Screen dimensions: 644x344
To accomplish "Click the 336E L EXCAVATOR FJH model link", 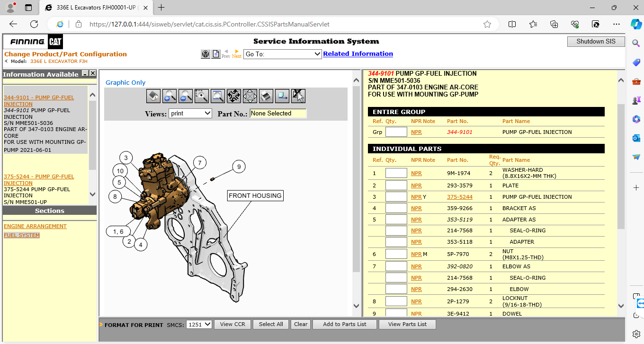I will pos(59,62).
